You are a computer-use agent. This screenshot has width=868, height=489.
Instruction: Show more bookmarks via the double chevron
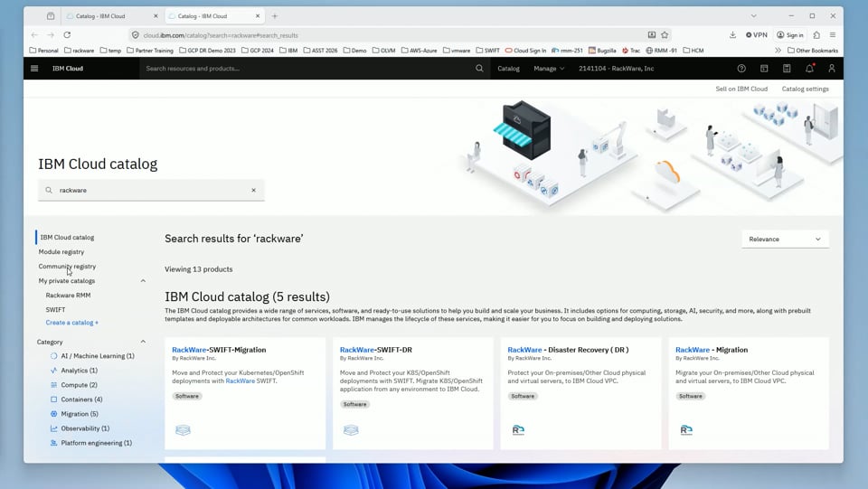pos(778,51)
